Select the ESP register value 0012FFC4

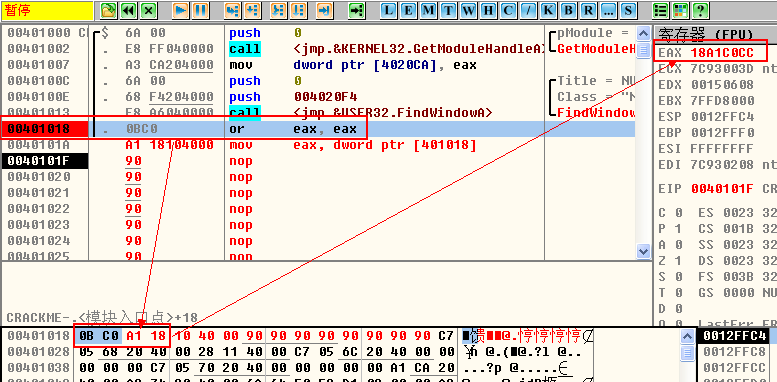click(x=722, y=117)
